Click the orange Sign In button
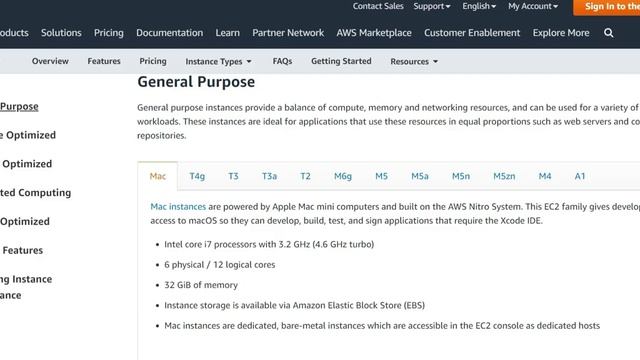 click(607, 7)
